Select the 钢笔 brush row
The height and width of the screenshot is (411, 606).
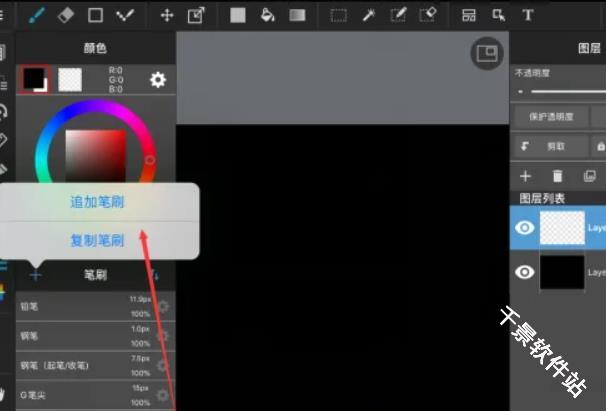point(95,336)
